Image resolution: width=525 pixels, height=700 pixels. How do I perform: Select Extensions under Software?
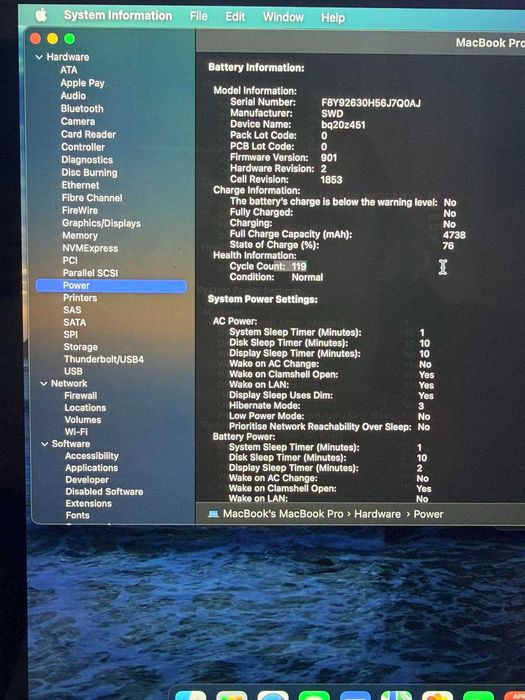tap(89, 504)
